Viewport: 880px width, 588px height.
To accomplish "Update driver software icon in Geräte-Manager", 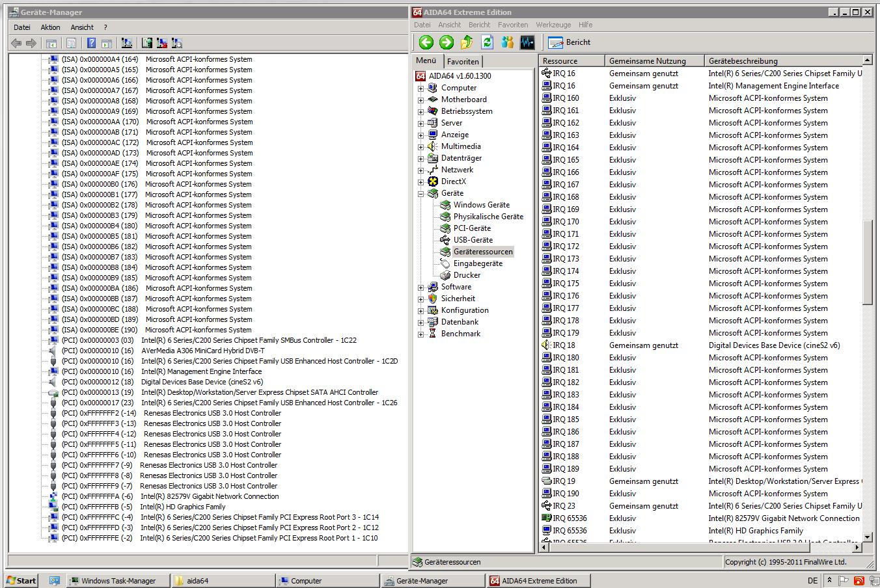I will tap(147, 44).
